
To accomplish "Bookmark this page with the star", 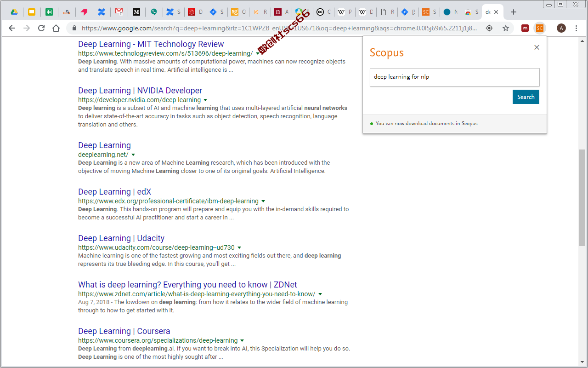I will click(506, 28).
